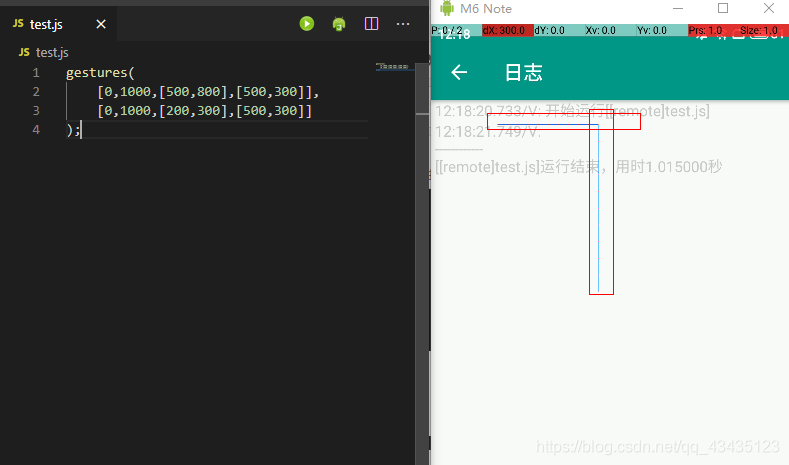Click the closing ); on line 4
This screenshot has height=465, width=789.
73,130
